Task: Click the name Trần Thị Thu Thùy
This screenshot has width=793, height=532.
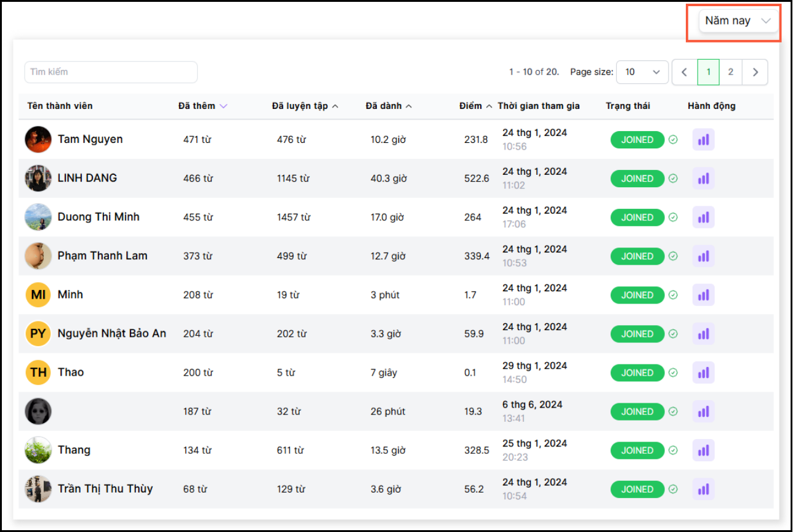Action: click(105, 489)
